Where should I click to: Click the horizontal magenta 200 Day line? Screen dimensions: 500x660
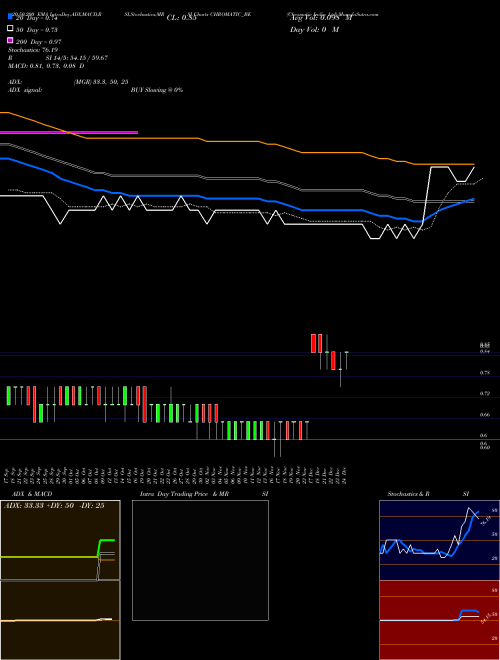click(69, 132)
